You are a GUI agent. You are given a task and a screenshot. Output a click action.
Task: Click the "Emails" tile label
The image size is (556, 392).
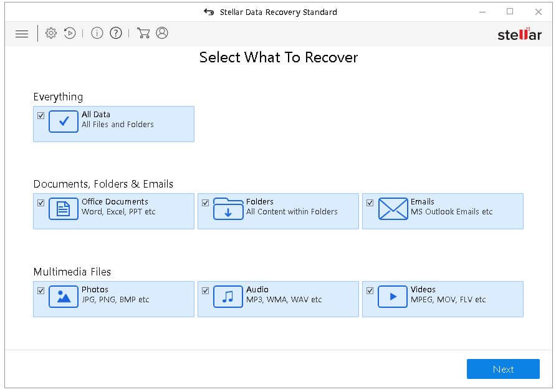click(x=423, y=202)
